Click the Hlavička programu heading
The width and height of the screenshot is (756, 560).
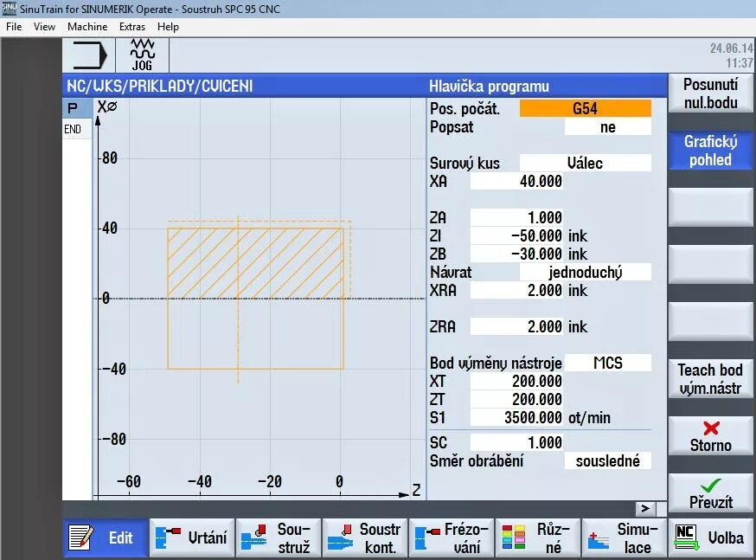pyautogui.click(x=489, y=87)
